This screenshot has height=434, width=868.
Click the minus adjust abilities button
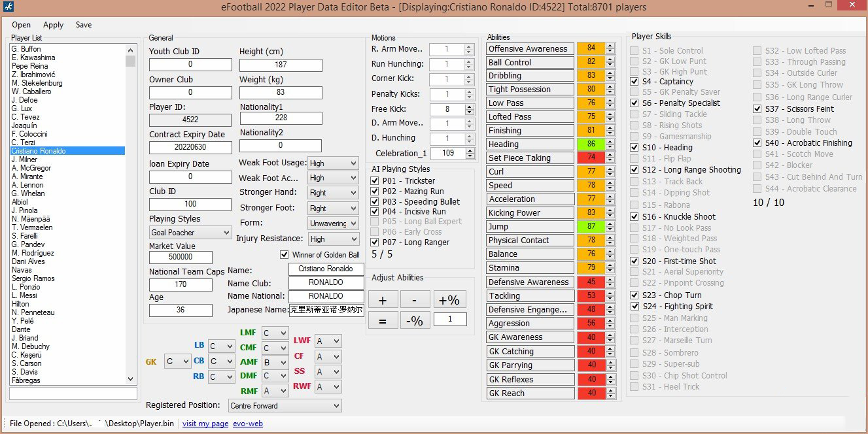tap(415, 299)
